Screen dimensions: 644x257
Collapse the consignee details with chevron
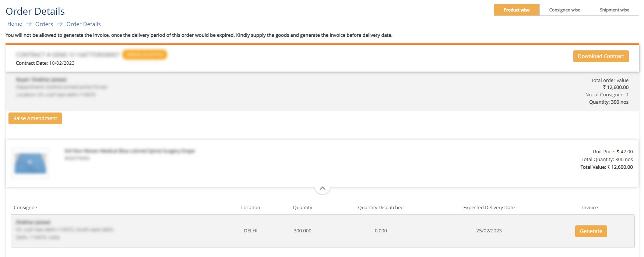coord(323,188)
